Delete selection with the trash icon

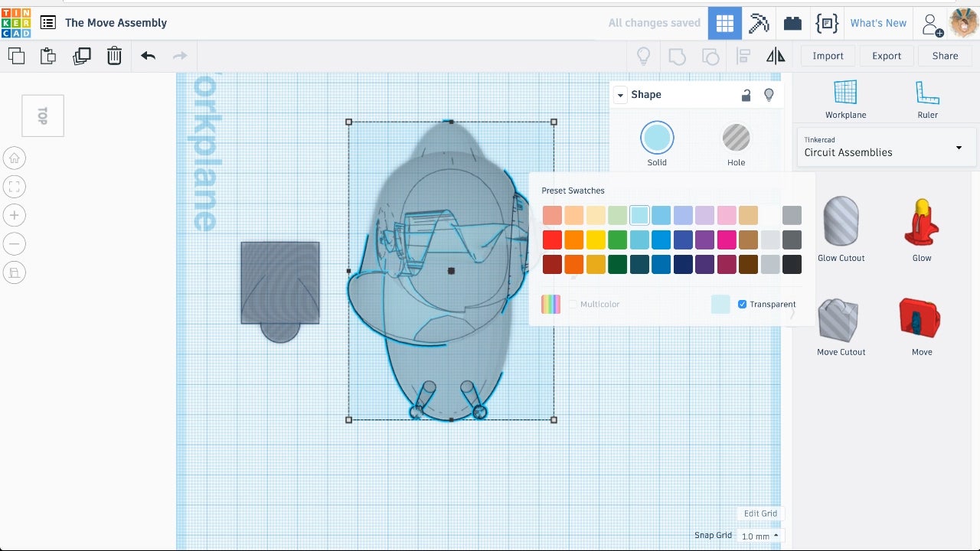pos(114,56)
